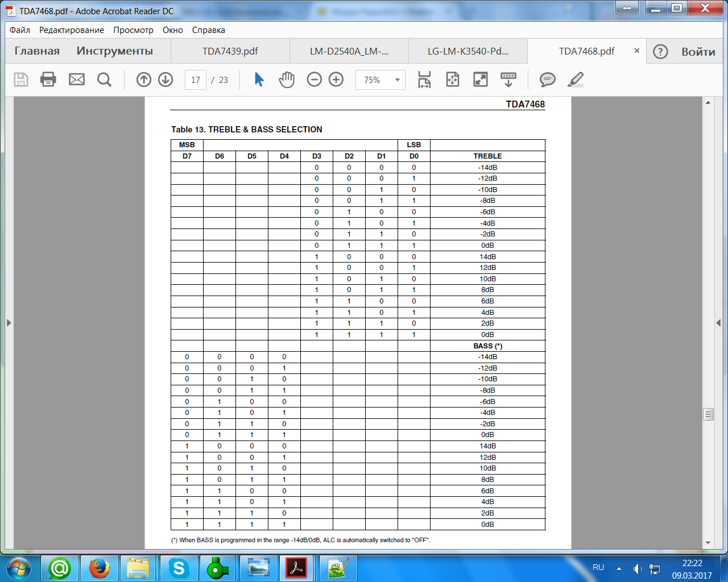Open the Окно menu

(173, 30)
